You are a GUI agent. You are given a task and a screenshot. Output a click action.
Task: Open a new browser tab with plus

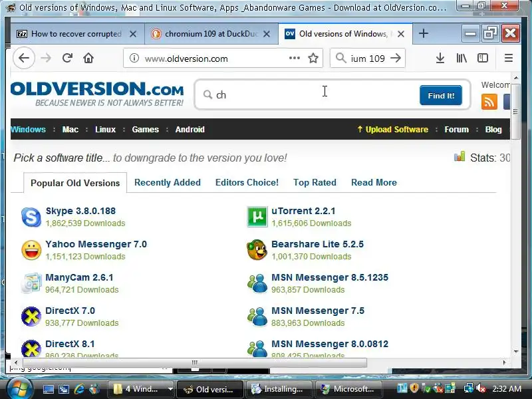point(423,34)
